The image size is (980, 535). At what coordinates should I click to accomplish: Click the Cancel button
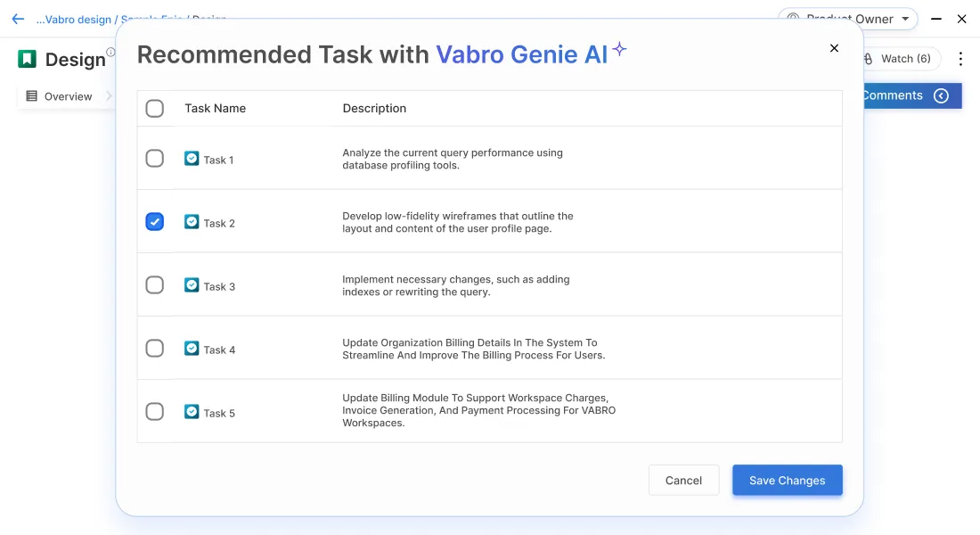click(x=683, y=480)
